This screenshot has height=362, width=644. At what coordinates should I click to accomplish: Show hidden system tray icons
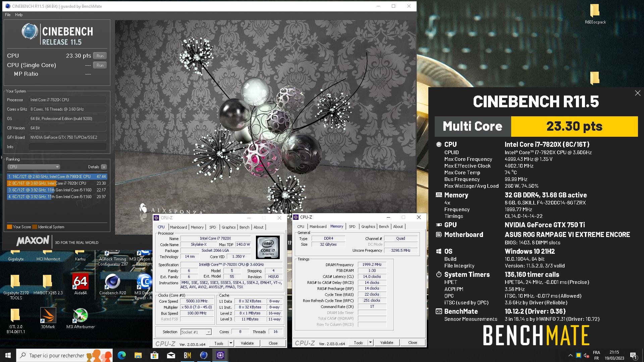pyautogui.click(x=570, y=355)
